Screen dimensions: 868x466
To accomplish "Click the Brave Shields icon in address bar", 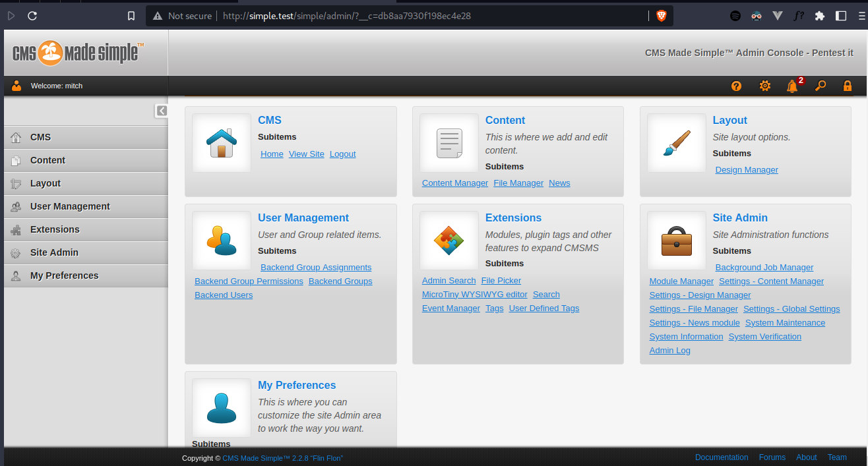I will click(x=661, y=16).
